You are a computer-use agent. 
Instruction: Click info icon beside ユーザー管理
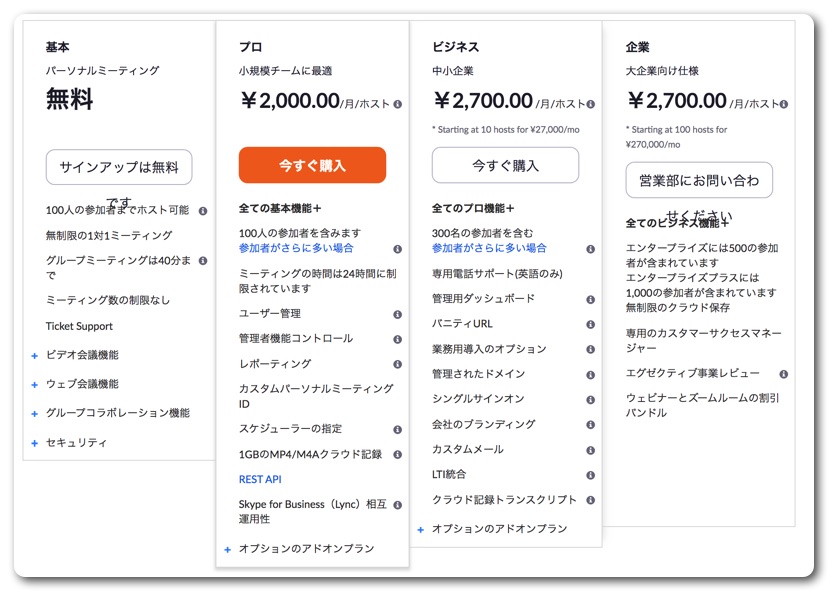[x=397, y=314]
